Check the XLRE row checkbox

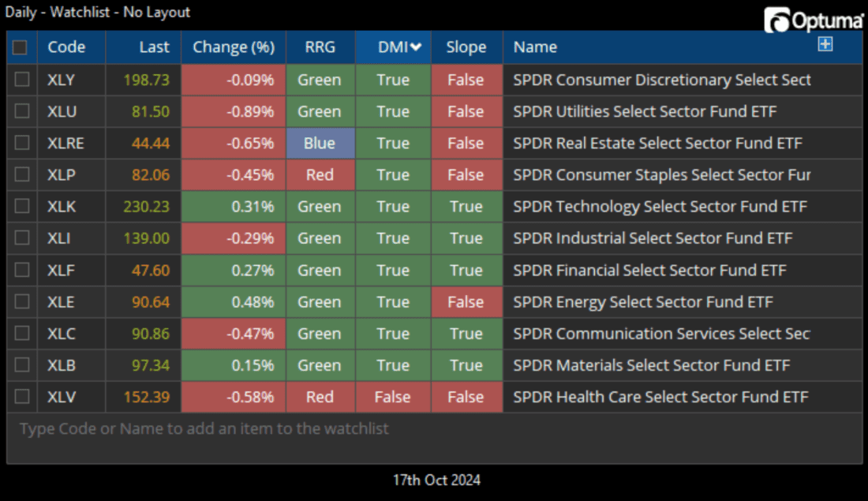point(22,143)
